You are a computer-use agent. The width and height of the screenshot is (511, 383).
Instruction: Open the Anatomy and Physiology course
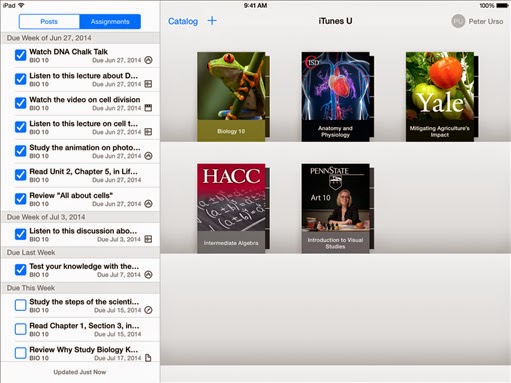point(337,97)
